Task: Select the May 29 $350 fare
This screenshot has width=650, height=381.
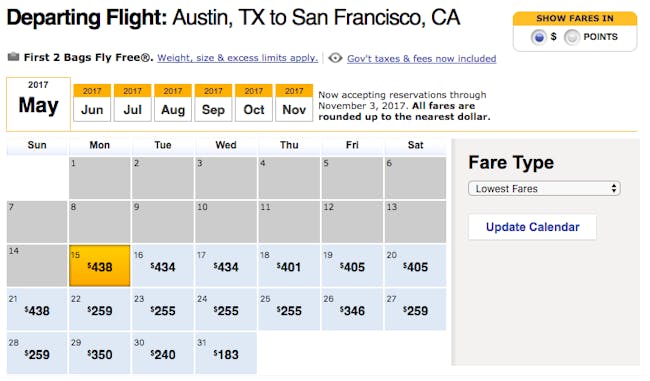Action: 99,353
